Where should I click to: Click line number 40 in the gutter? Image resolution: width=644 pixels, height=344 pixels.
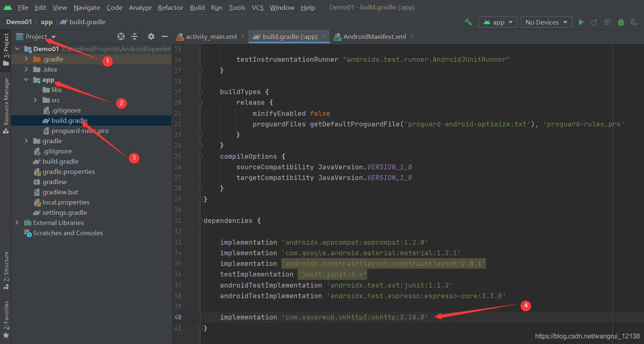[x=178, y=317]
